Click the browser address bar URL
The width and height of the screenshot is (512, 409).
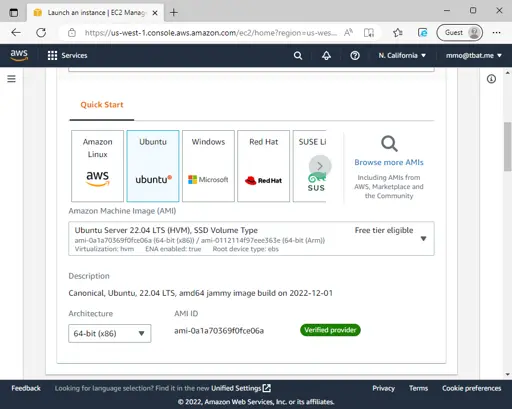pyautogui.click(x=210, y=33)
